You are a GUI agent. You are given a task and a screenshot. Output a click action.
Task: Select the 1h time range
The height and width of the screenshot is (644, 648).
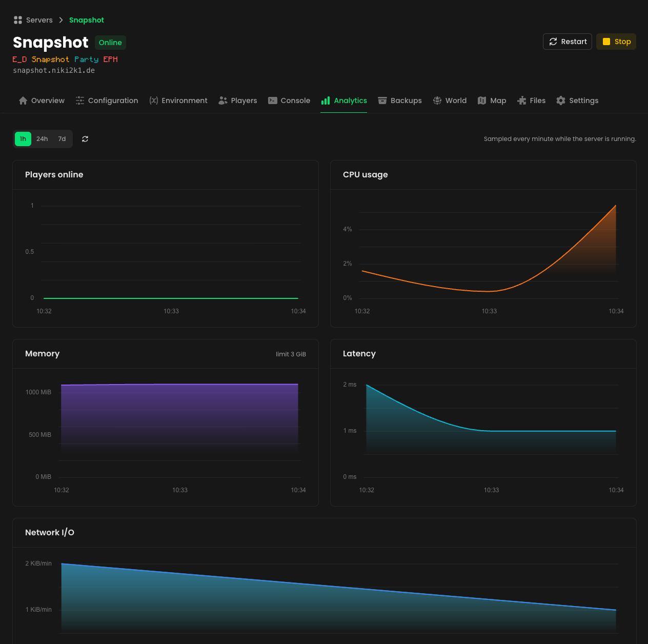coord(23,139)
